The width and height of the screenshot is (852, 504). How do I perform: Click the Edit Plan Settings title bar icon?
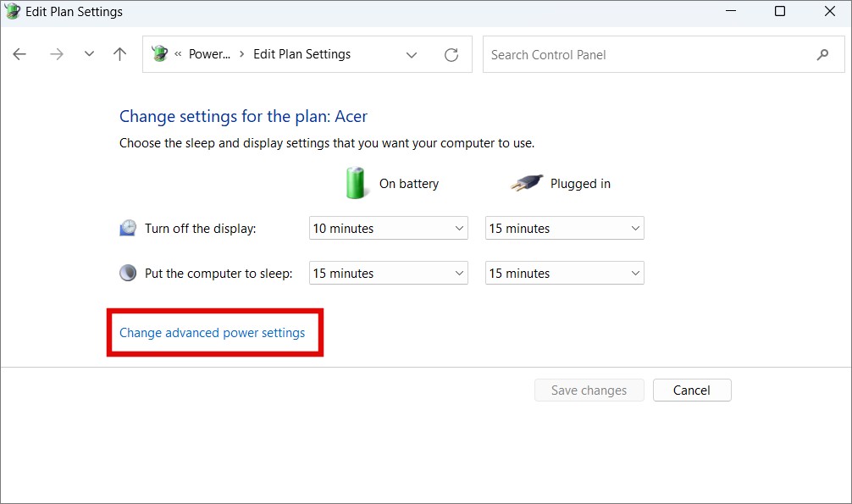pyautogui.click(x=13, y=11)
